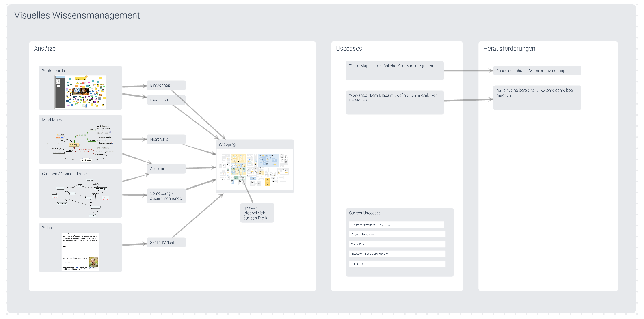Select the Workshop-/Lern-Maps usecase card
This screenshot has width=644, height=319.
(x=395, y=102)
